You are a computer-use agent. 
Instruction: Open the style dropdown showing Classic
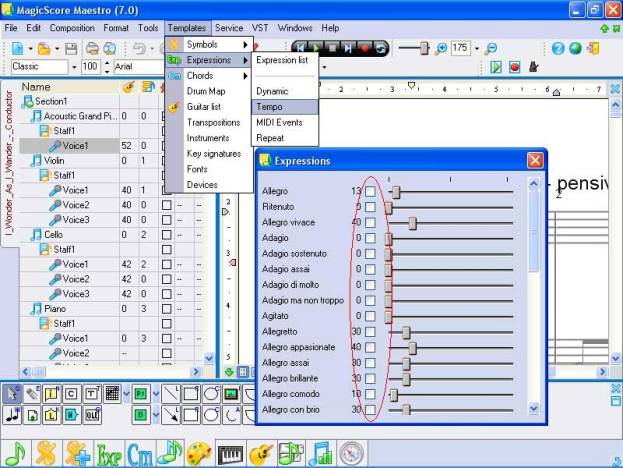(74, 67)
